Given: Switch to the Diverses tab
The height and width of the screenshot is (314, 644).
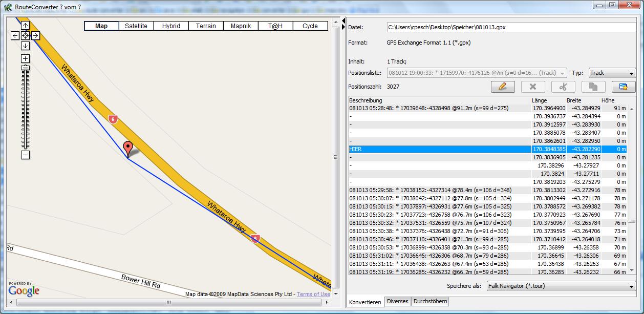Looking at the screenshot, I should (x=398, y=301).
